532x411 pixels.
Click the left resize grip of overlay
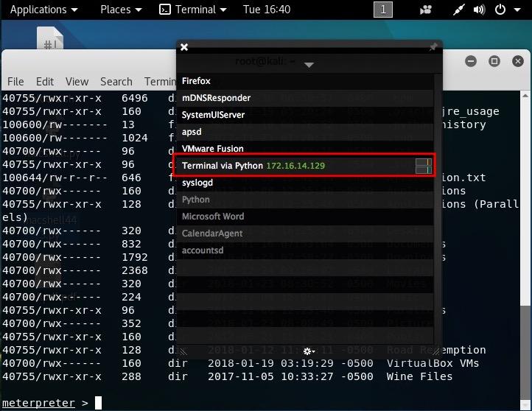pos(183,351)
